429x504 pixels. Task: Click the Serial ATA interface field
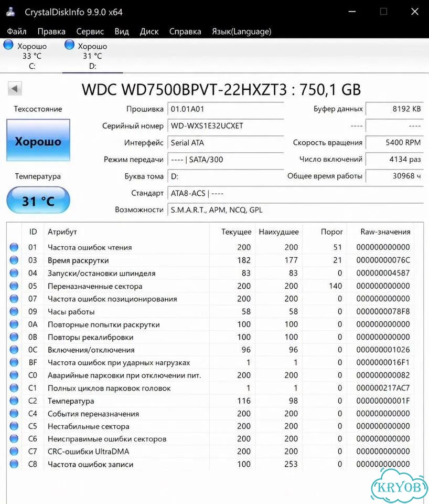pyautogui.click(x=226, y=143)
